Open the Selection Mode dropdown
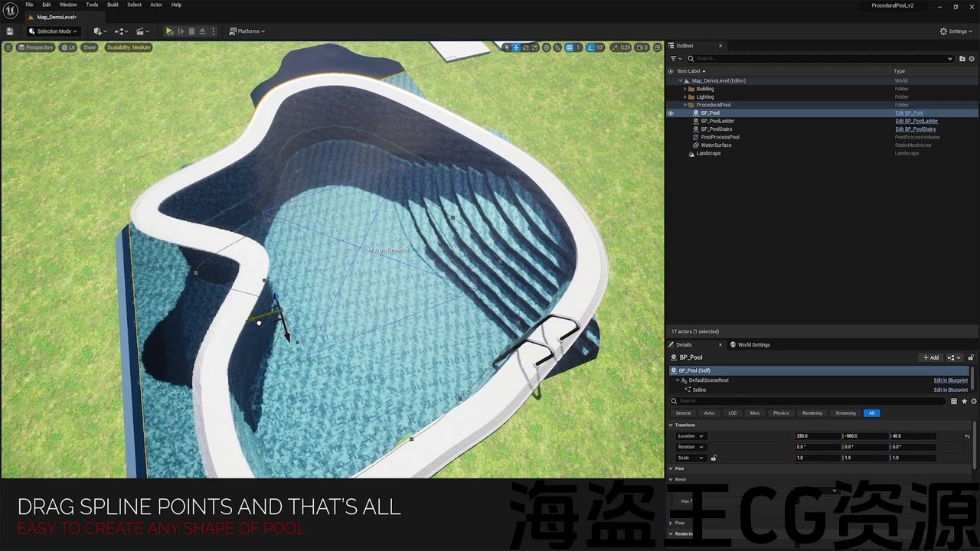Viewport: 980px width, 551px height. tap(53, 31)
